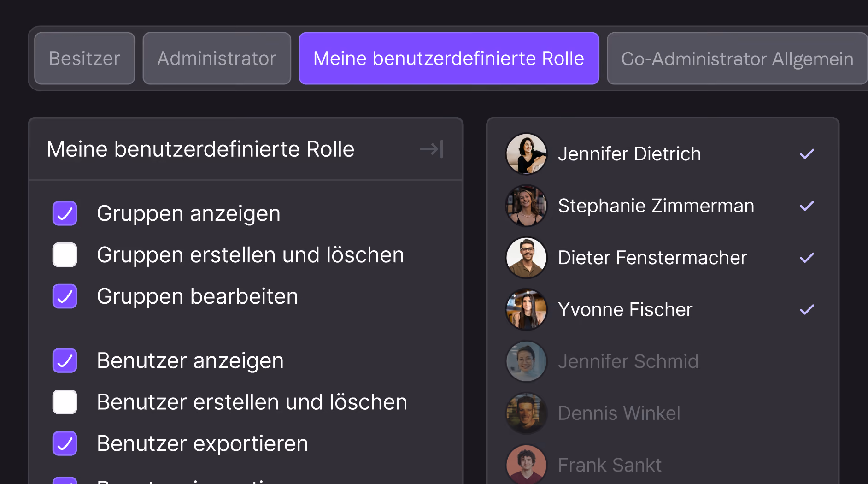Viewport: 868px width, 484px height.
Task: Uncheck Gruppen bearbeiten checkbox
Action: tap(65, 296)
